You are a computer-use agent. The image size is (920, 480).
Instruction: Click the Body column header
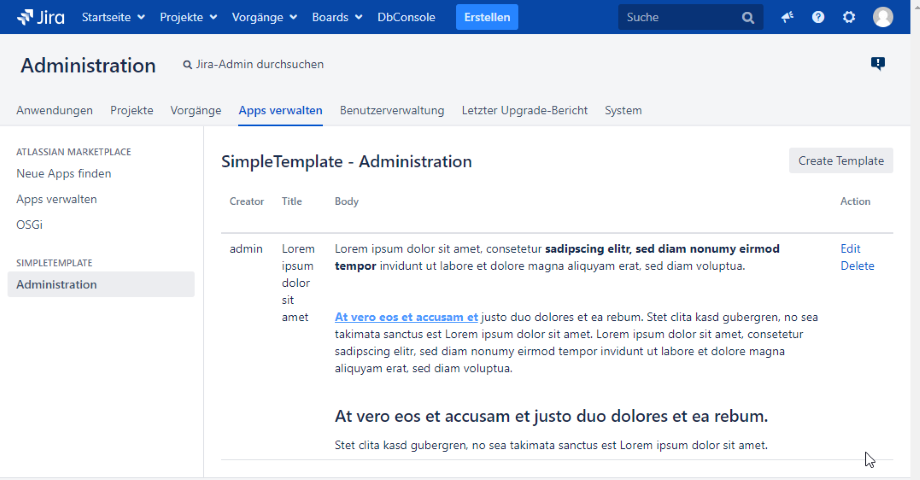[346, 201]
